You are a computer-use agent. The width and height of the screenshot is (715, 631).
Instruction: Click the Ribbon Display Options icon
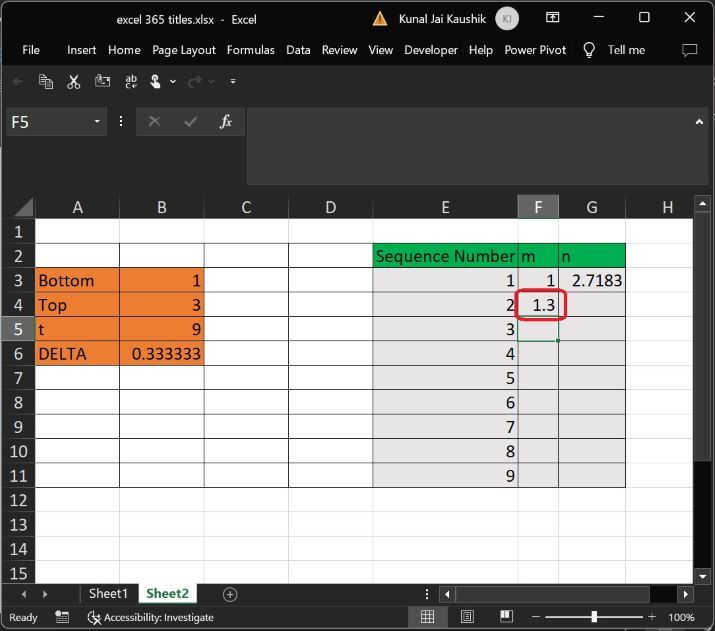tap(552, 18)
